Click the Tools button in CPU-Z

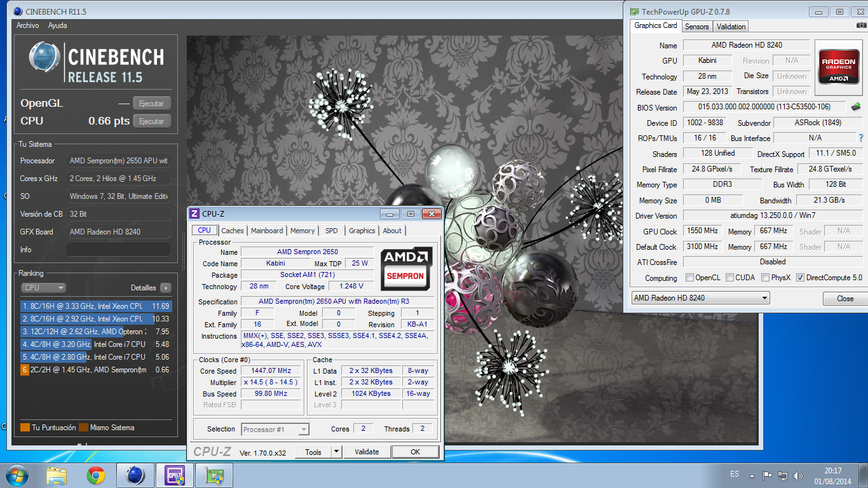pos(313,452)
